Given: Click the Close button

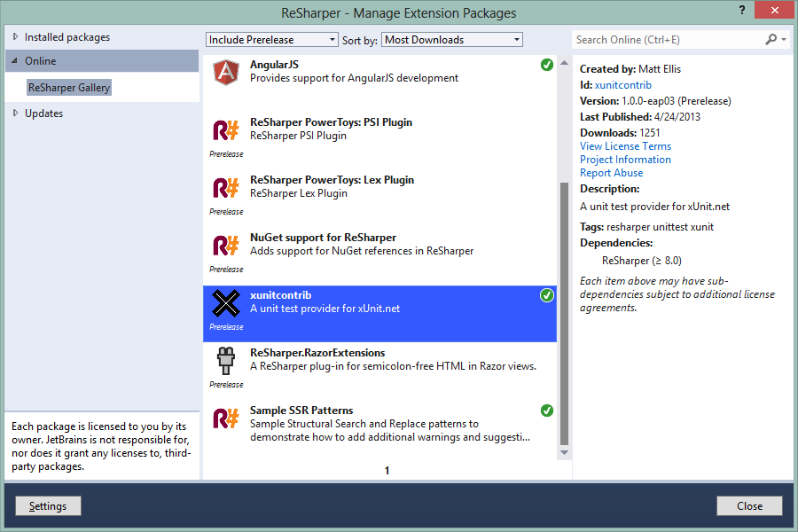Looking at the screenshot, I should (749, 506).
